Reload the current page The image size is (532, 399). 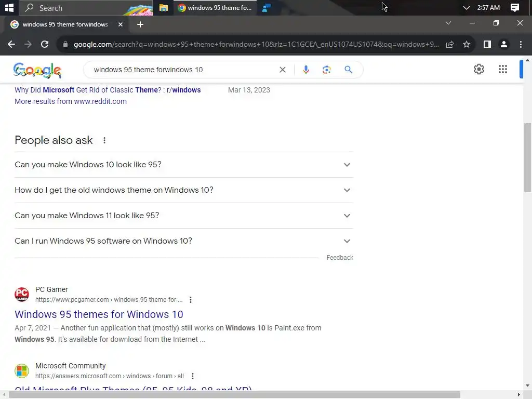point(45,45)
